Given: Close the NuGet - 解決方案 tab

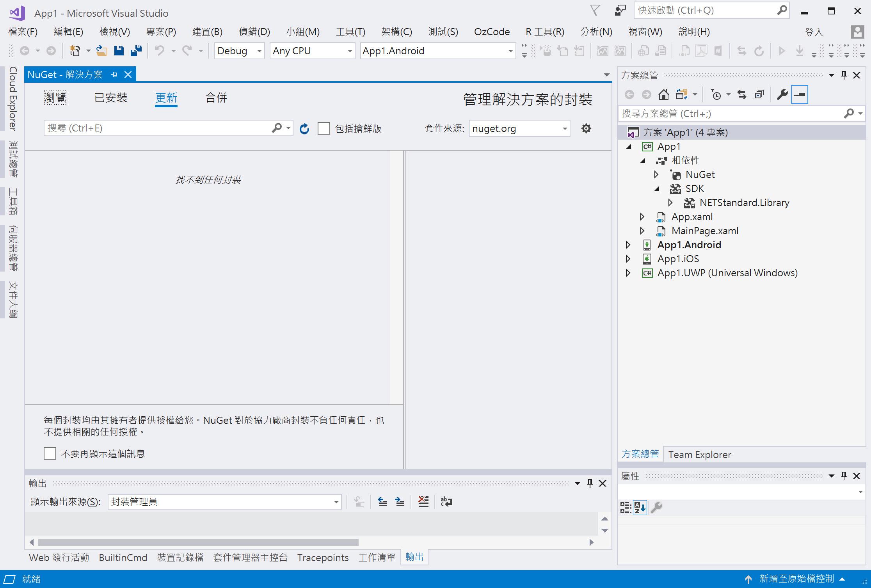Looking at the screenshot, I should click(128, 75).
